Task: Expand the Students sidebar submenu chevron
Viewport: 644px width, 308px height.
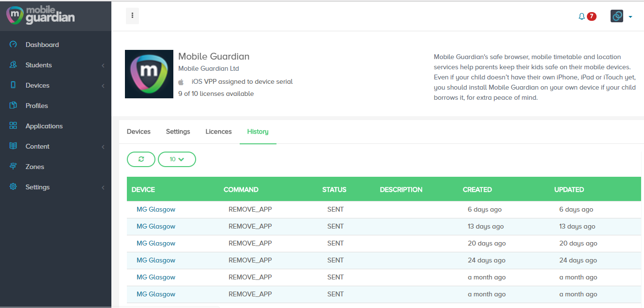Action: point(103,65)
